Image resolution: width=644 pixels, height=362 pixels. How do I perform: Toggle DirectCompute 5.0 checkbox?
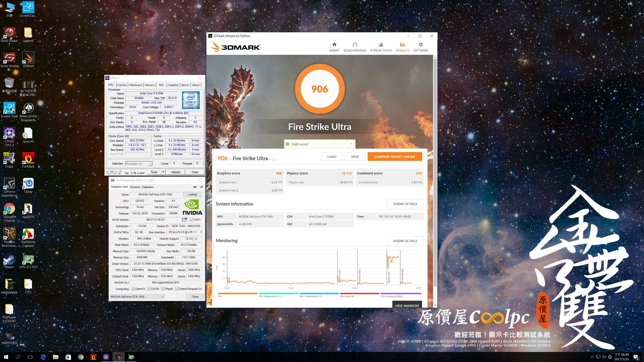177,289
